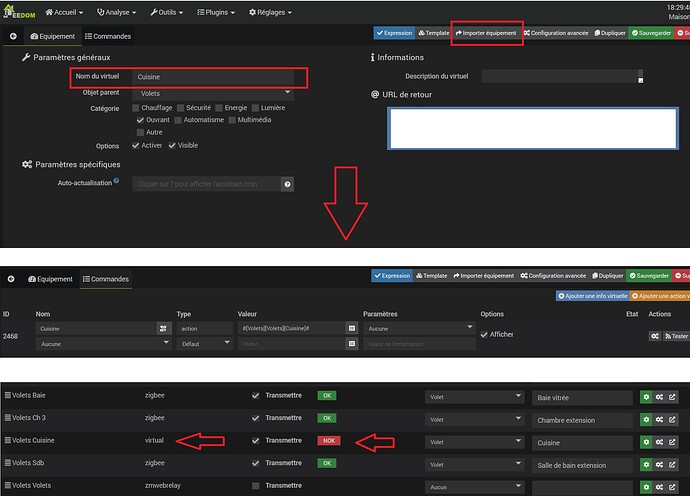Check the Automatisme category
690x496 pixels.
178,120
